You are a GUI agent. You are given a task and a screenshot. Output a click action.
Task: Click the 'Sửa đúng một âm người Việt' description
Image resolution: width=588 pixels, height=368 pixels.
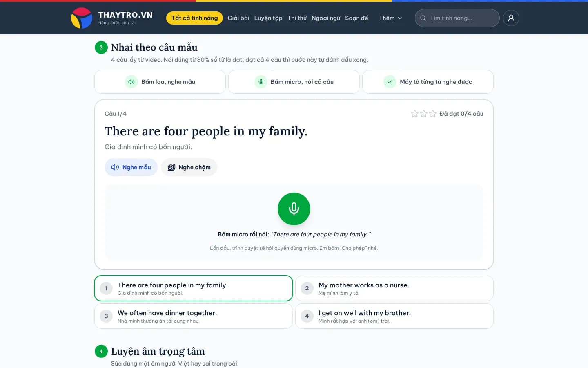(x=175, y=364)
